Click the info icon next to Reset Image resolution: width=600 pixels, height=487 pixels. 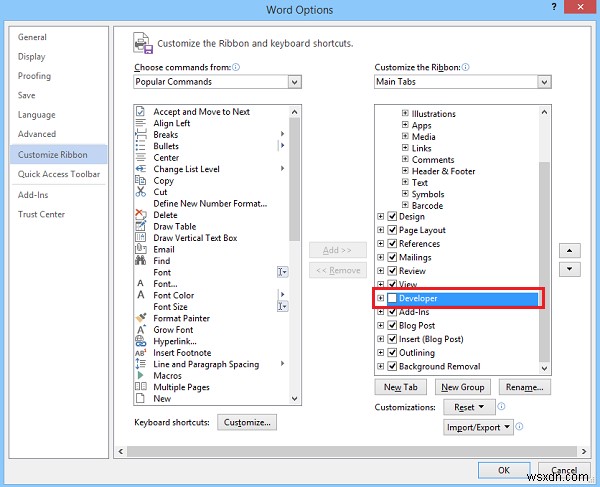pyautogui.click(x=501, y=406)
